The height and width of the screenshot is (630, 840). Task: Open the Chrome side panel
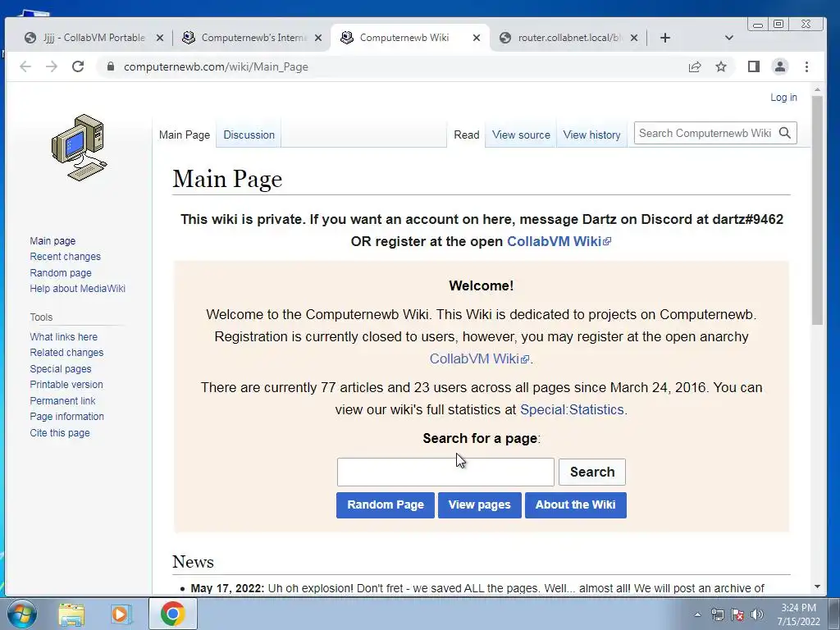coord(754,66)
